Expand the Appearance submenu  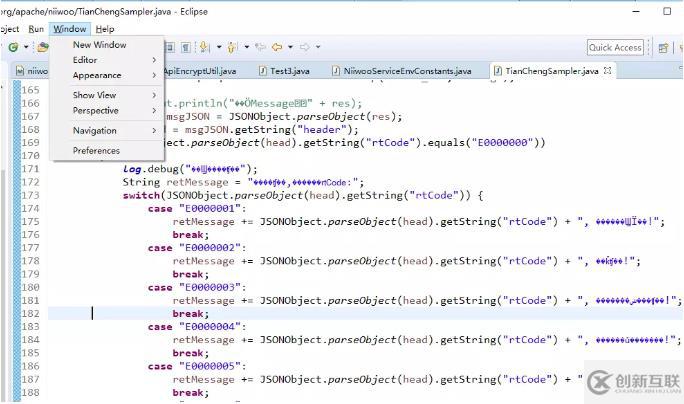pyautogui.click(x=107, y=75)
